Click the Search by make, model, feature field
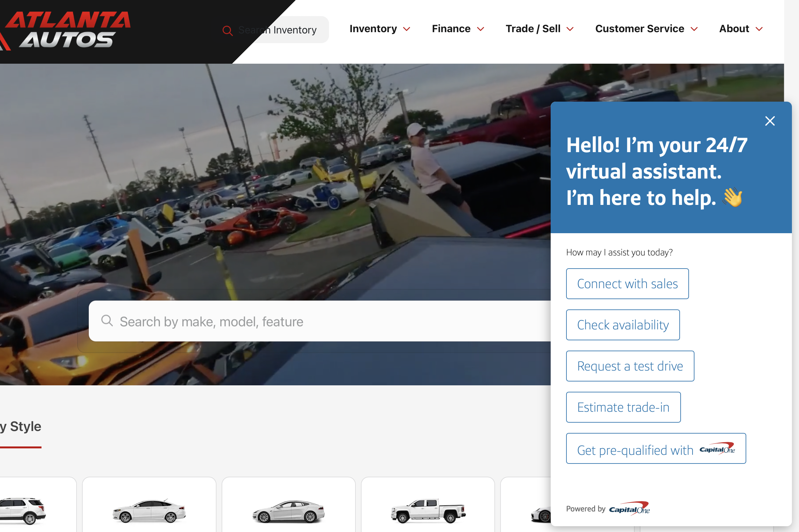Image resolution: width=799 pixels, height=532 pixels. click(x=320, y=321)
